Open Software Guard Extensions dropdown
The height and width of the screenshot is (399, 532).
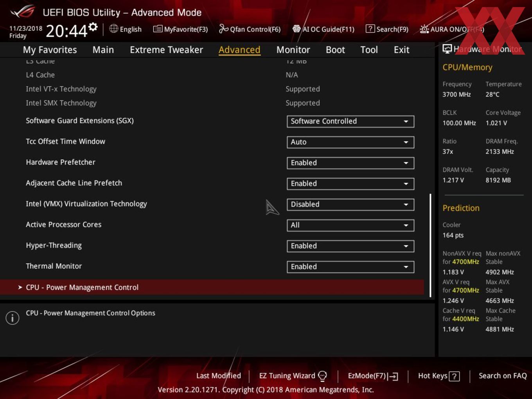pos(350,121)
